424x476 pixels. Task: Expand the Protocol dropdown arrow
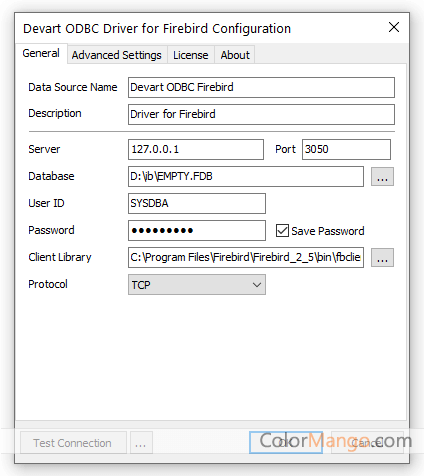(x=256, y=285)
